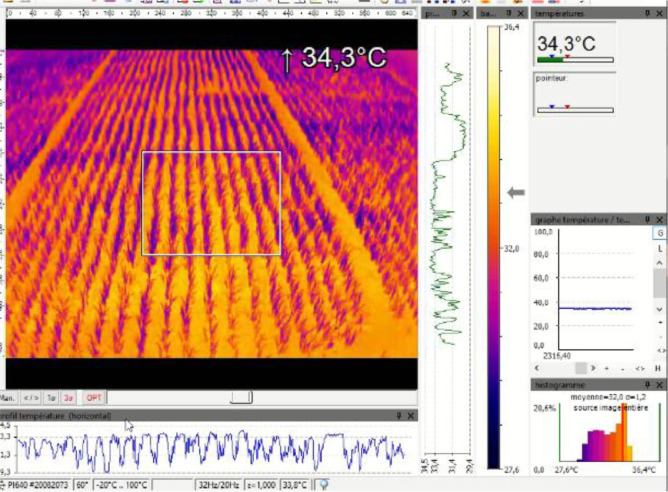
Task: Pin the horizontal temperature profile panel
Action: (x=399, y=416)
